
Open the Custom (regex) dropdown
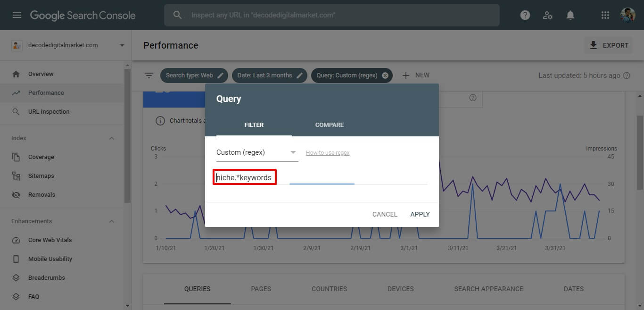(x=257, y=152)
